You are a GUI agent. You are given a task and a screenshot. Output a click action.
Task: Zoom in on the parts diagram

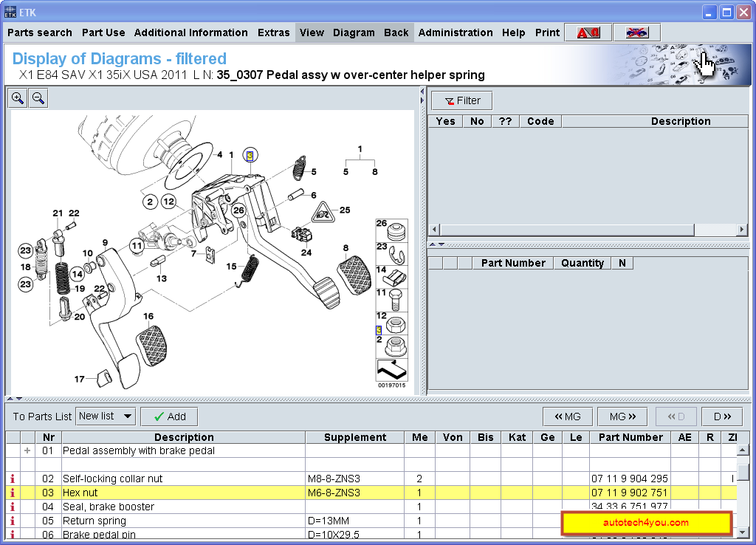click(x=18, y=98)
